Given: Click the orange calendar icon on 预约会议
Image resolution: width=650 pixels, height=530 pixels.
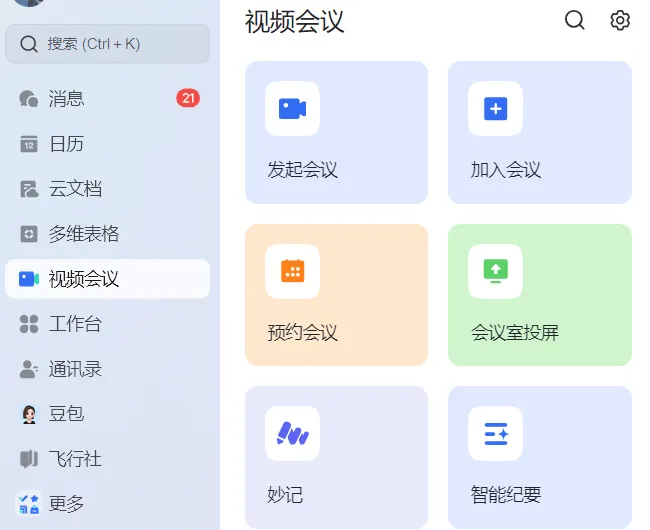Looking at the screenshot, I should click(292, 271).
